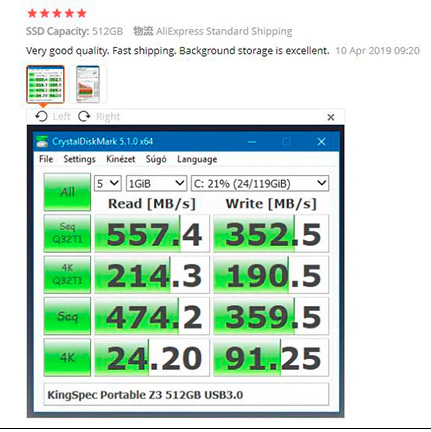Open the Settings menu
This screenshot has height=432, width=431.
click(x=79, y=159)
